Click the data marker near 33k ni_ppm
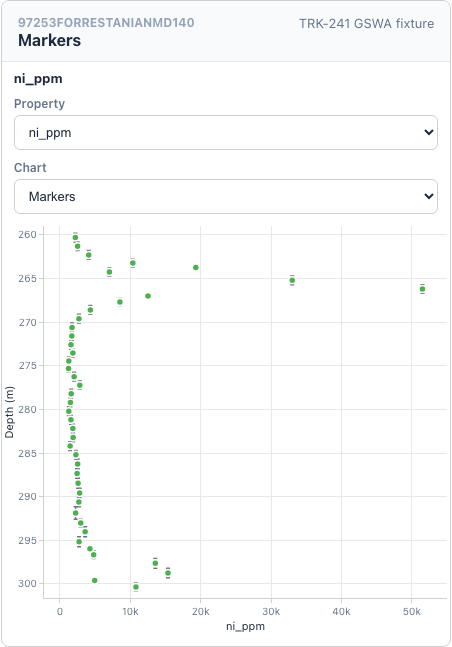This screenshot has height=647, width=452. point(292,280)
